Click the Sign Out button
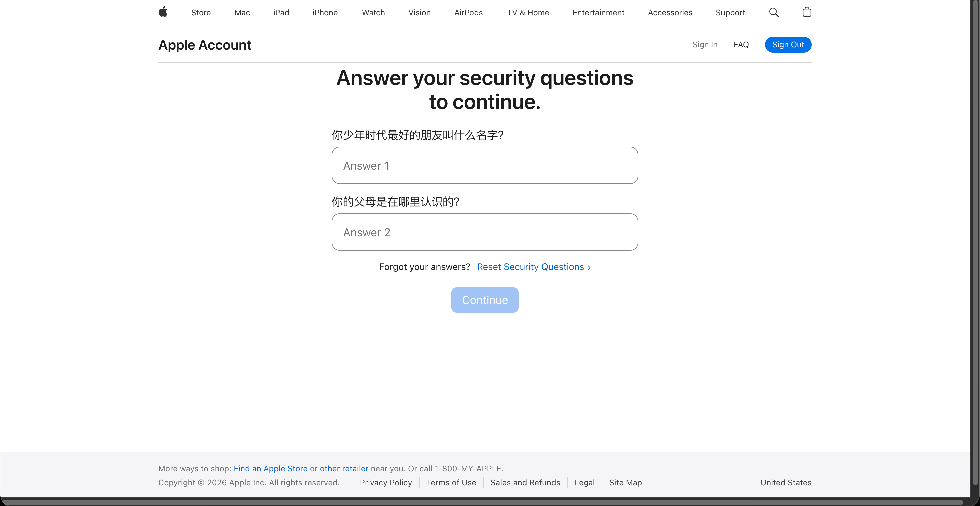This screenshot has width=980, height=506. coord(788,45)
